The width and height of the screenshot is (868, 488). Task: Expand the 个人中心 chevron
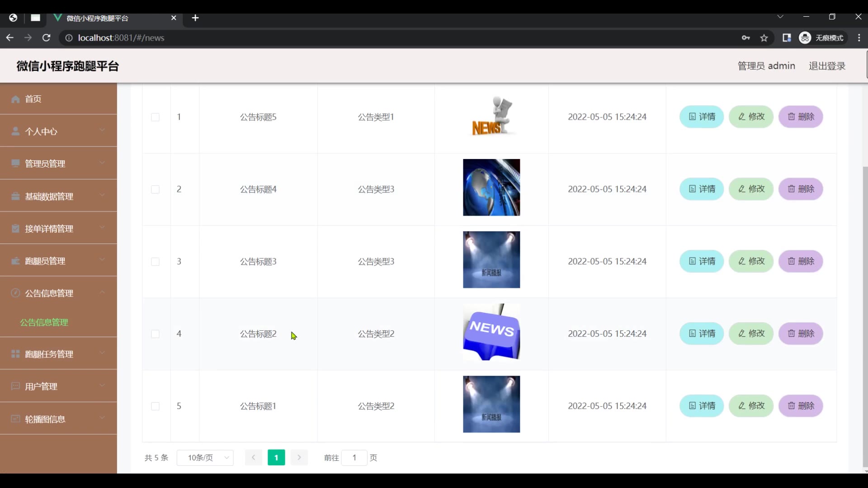coord(102,130)
